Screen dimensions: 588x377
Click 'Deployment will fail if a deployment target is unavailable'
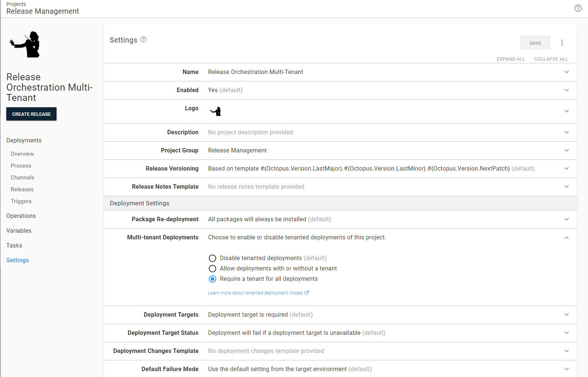point(284,333)
